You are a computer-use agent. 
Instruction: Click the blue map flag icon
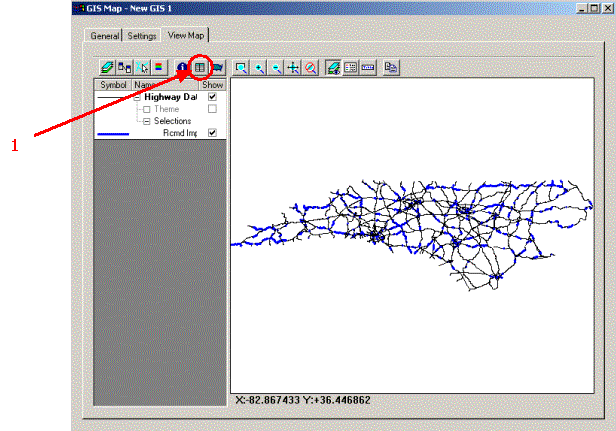click(x=217, y=68)
